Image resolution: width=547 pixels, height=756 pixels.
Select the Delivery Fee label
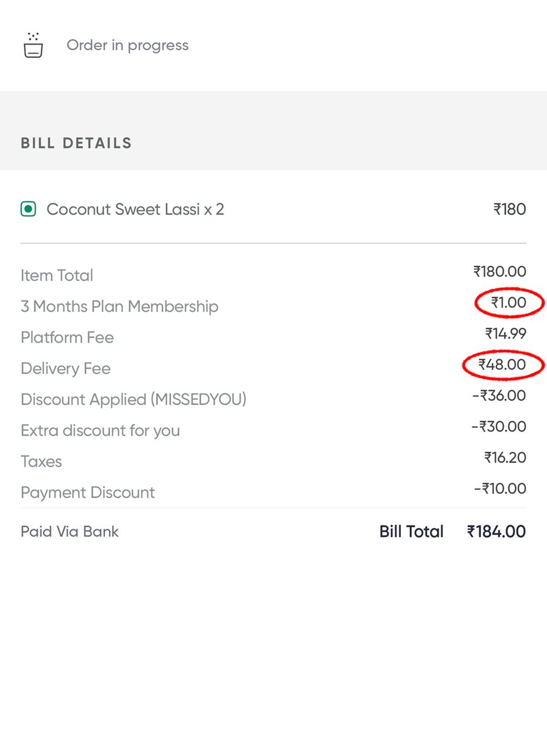(65, 368)
